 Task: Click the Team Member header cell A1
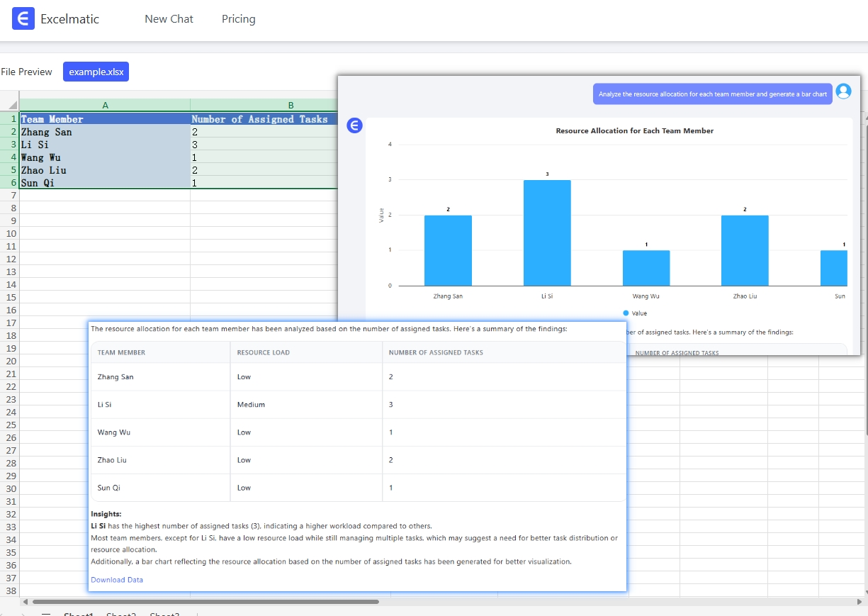click(105, 119)
